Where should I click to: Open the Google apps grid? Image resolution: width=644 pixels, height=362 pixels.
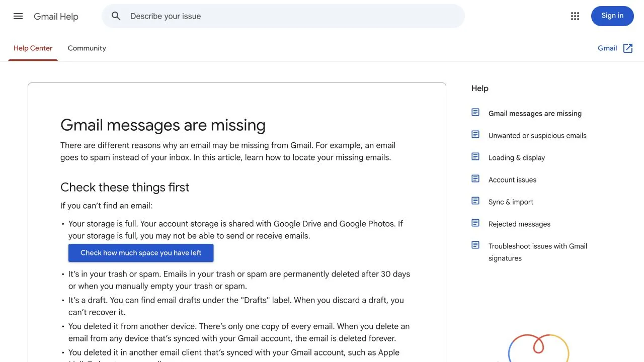(575, 16)
